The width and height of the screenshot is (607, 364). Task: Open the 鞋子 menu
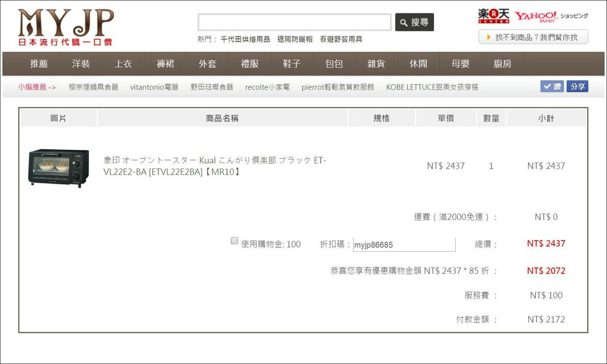(292, 64)
